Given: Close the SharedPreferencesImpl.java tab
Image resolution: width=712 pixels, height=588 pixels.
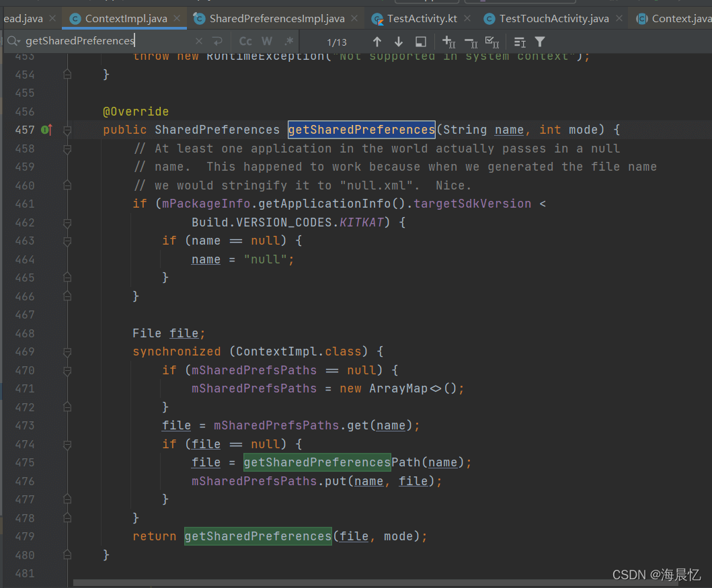Looking at the screenshot, I should (354, 19).
